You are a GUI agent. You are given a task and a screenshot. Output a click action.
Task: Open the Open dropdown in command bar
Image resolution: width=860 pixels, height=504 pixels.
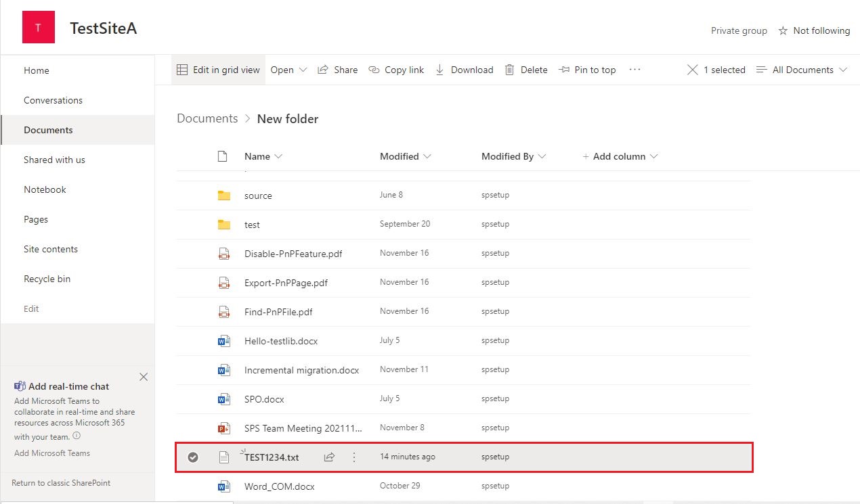tap(288, 70)
